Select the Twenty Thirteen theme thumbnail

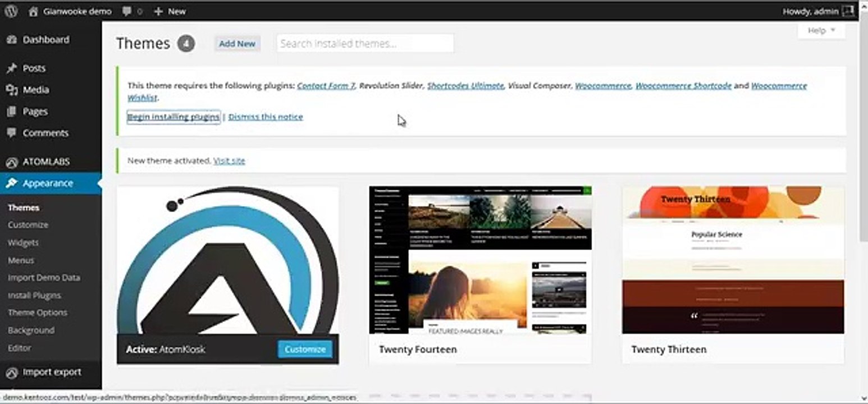pyautogui.click(x=733, y=260)
